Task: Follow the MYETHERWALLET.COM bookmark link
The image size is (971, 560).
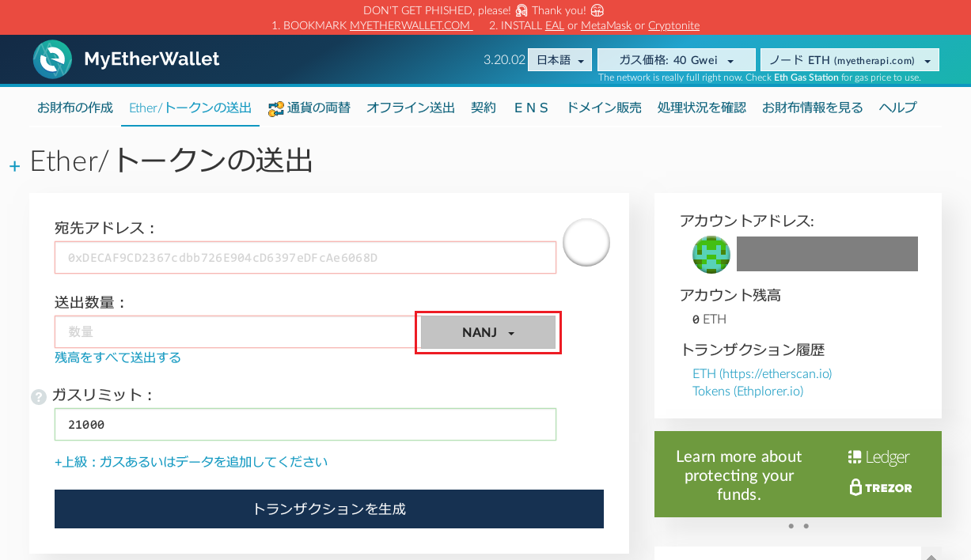Action: (x=412, y=25)
